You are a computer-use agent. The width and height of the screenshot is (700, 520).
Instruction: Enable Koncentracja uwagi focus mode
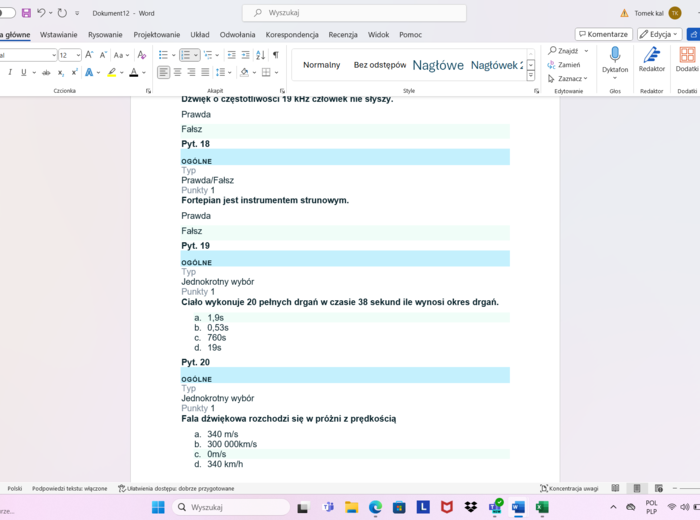tap(568, 488)
